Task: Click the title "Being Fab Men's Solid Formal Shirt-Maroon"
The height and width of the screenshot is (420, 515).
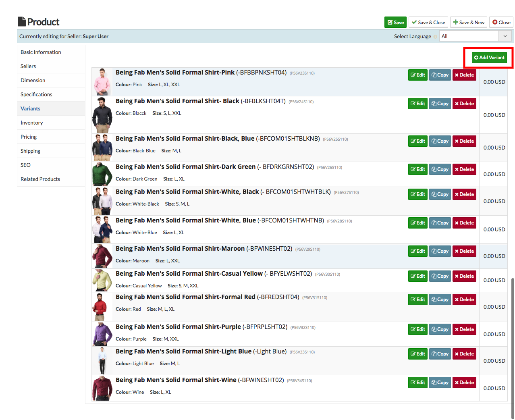Action: point(180,249)
